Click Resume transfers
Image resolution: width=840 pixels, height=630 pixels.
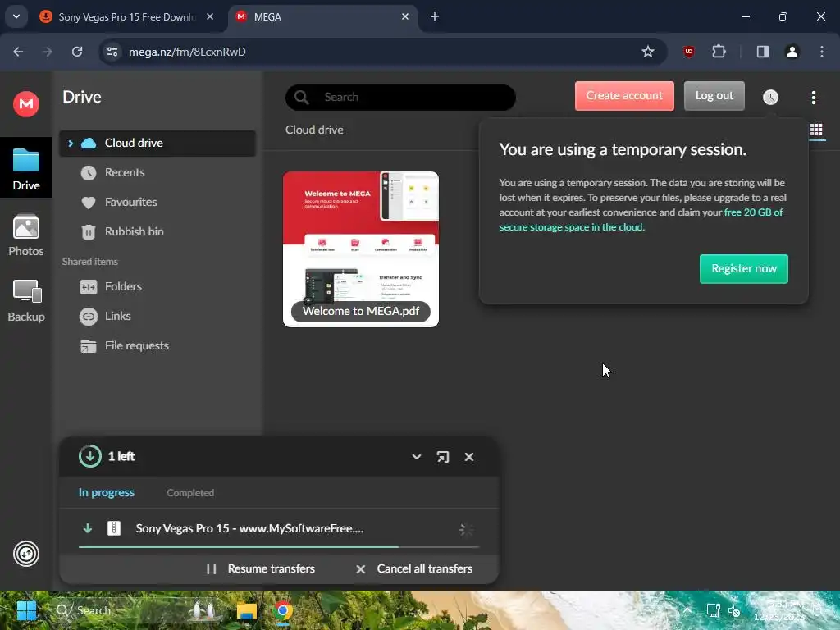click(x=260, y=569)
